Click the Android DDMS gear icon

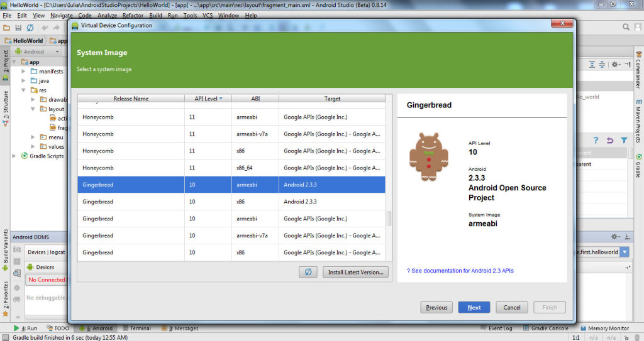615,237
